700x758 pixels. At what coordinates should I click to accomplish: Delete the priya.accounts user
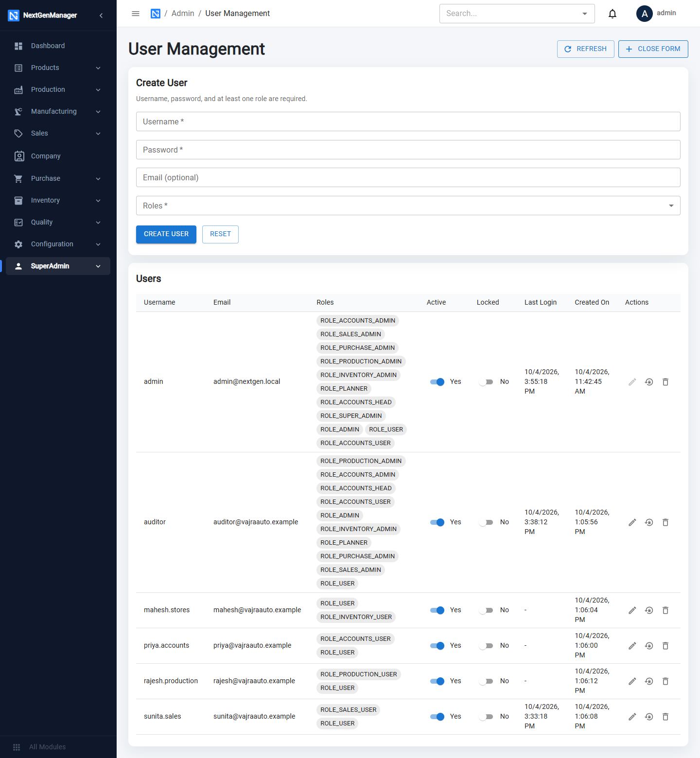tap(665, 646)
